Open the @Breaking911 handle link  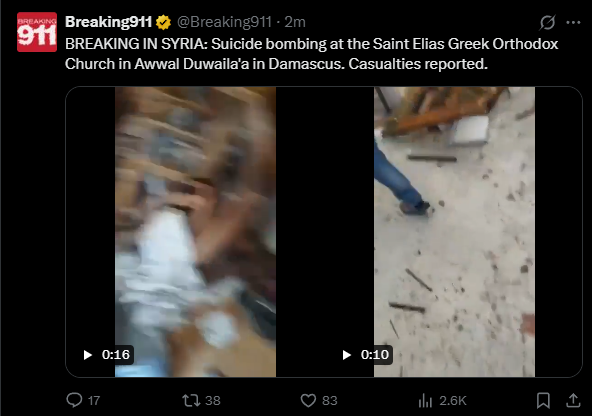coord(224,22)
